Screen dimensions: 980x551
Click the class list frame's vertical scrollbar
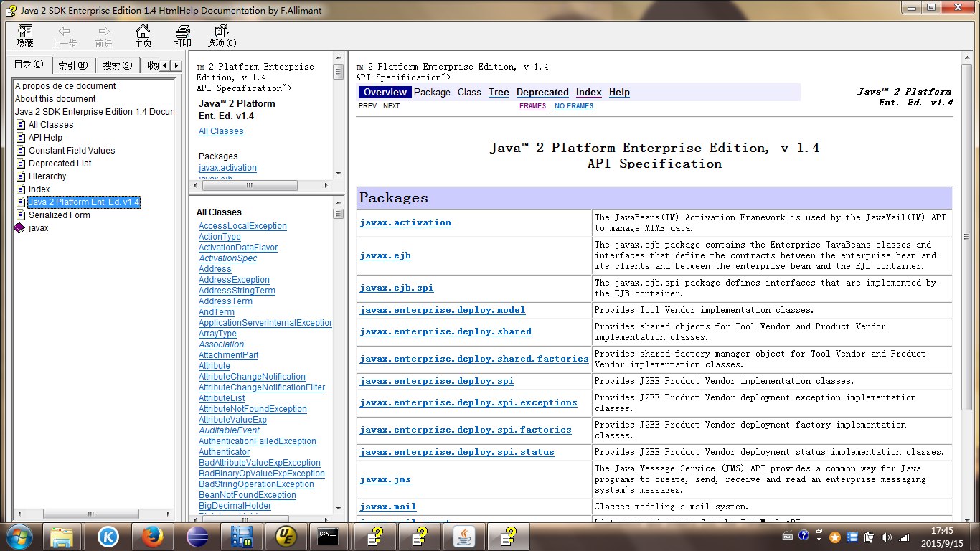tap(338, 214)
